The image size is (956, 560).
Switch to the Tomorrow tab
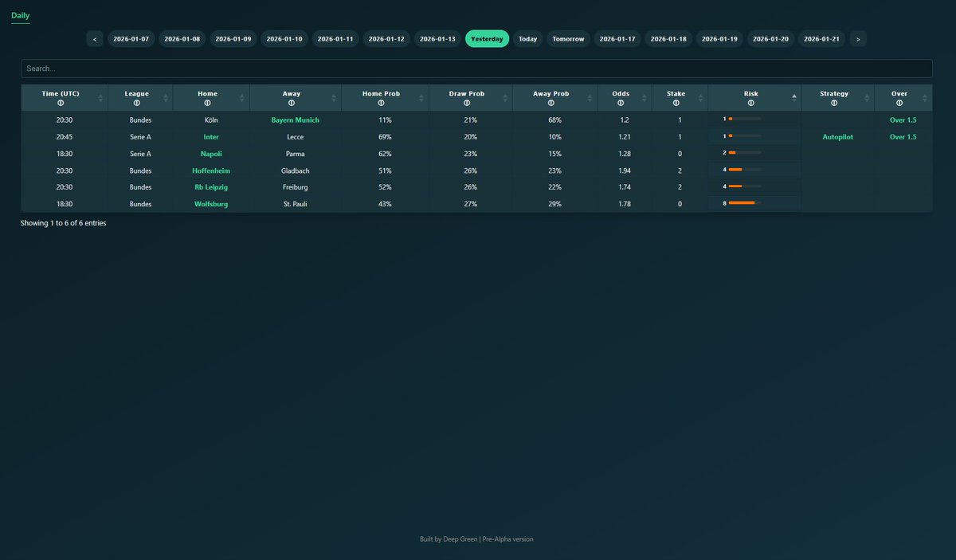pos(568,38)
